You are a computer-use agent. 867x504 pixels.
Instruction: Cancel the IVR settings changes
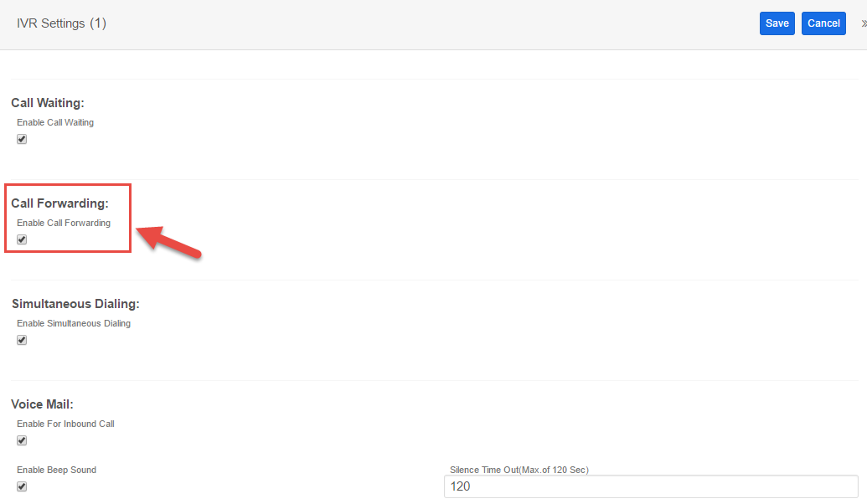(x=823, y=23)
